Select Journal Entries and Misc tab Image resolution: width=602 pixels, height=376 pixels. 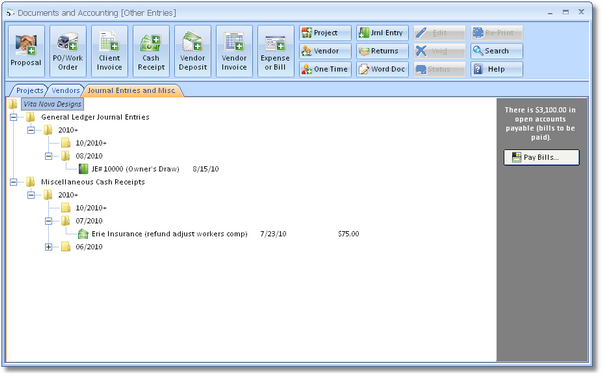click(x=131, y=91)
